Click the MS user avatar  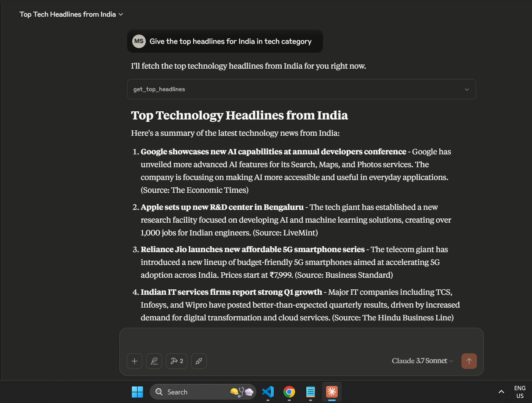click(x=139, y=41)
